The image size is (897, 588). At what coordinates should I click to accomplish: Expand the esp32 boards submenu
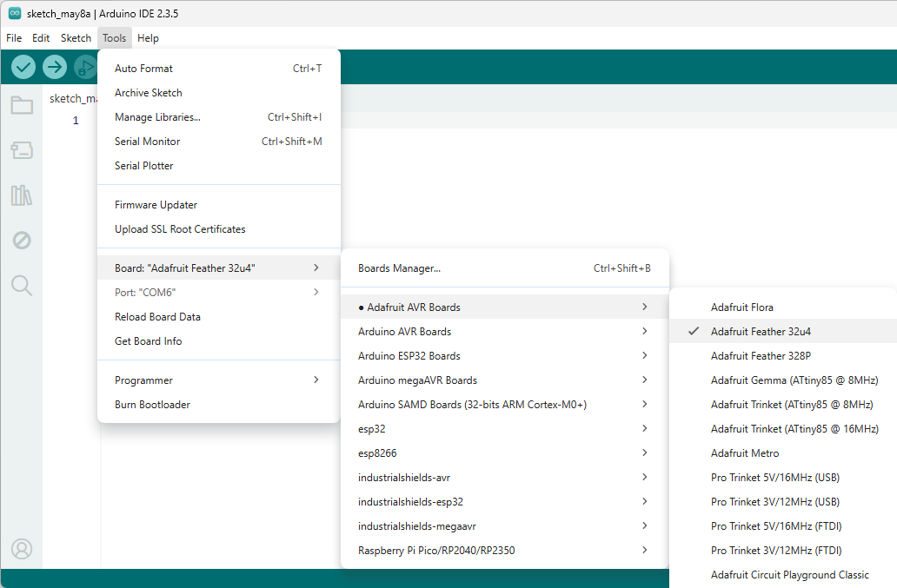504,428
